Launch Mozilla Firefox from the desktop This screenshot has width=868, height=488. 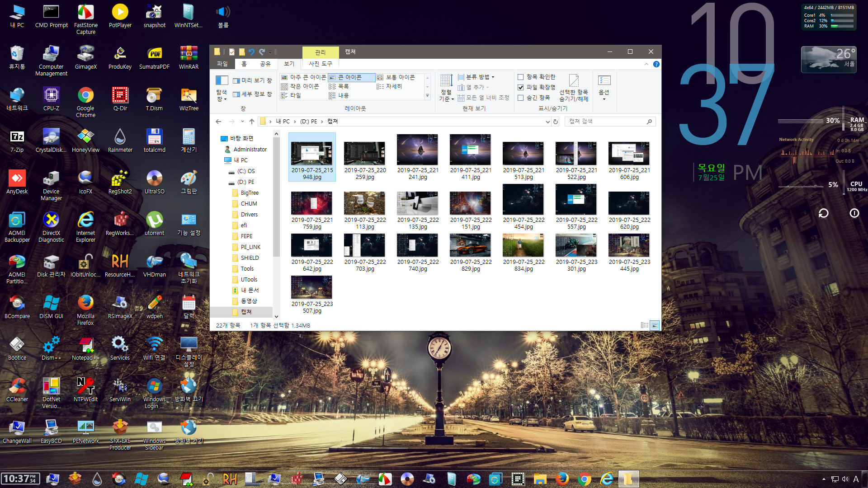(x=85, y=310)
